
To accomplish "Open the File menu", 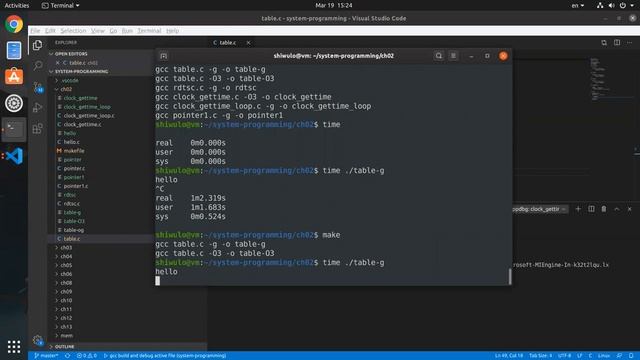I will point(35,31).
